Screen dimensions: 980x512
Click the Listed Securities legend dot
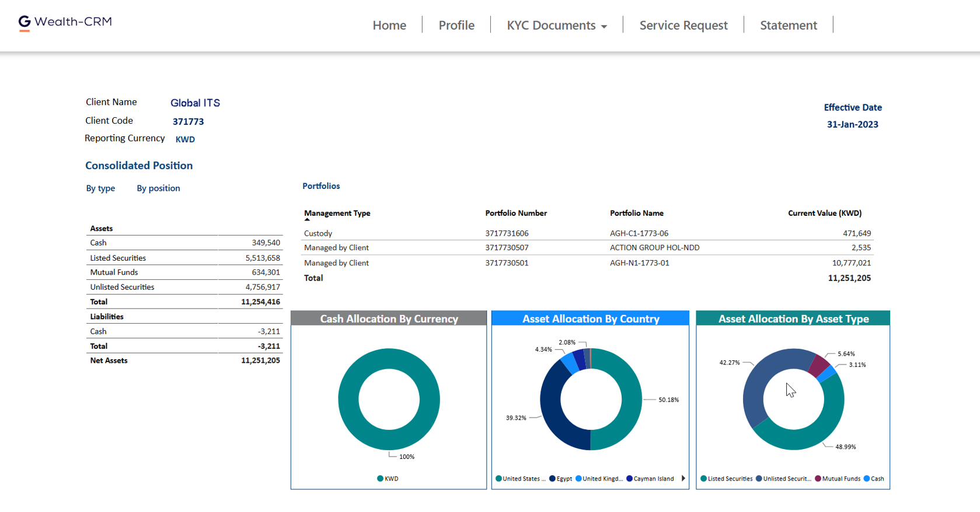pyautogui.click(x=703, y=479)
